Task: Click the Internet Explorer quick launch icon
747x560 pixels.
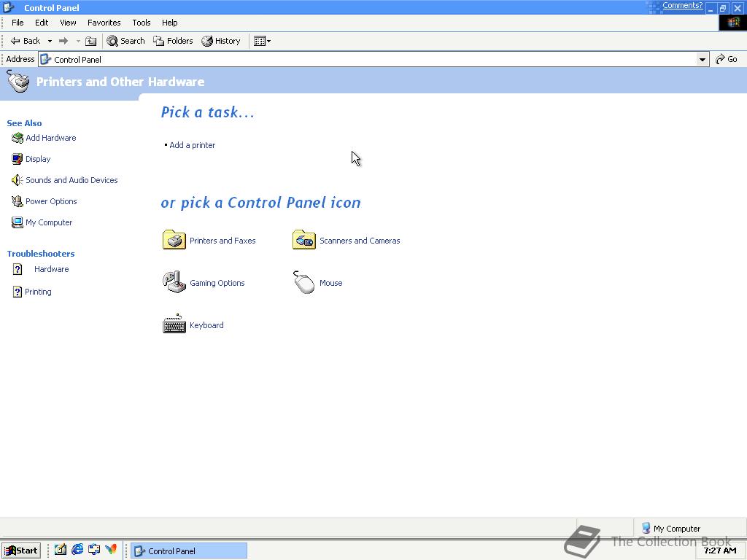Action: pyautogui.click(x=77, y=550)
